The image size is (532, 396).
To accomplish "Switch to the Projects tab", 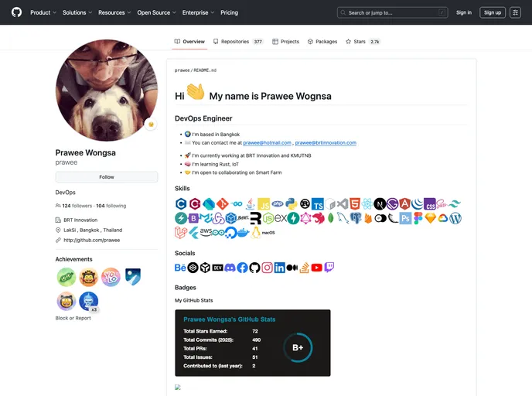I will [285, 42].
